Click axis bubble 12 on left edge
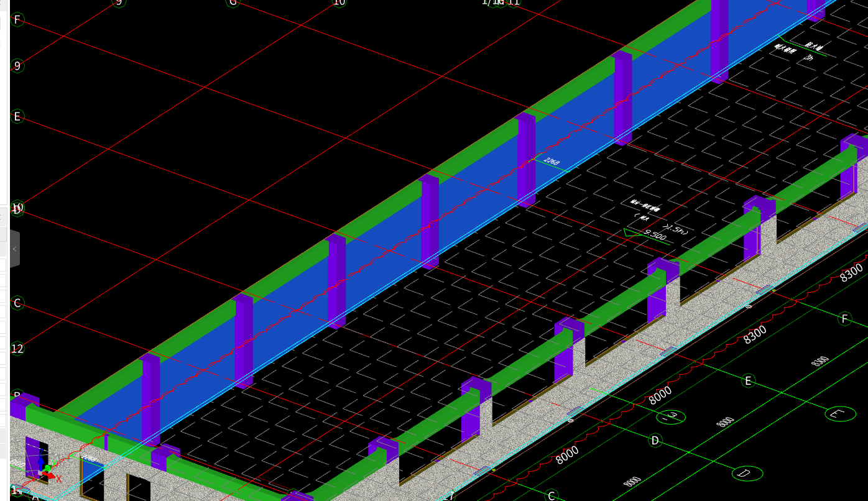Screen dimensions: 868x501 coord(17,349)
